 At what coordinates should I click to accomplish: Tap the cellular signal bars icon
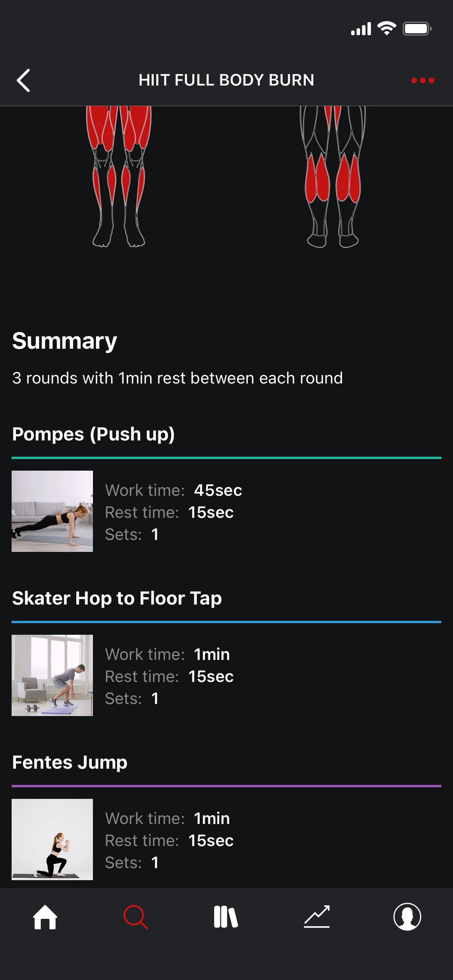point(361,29)
